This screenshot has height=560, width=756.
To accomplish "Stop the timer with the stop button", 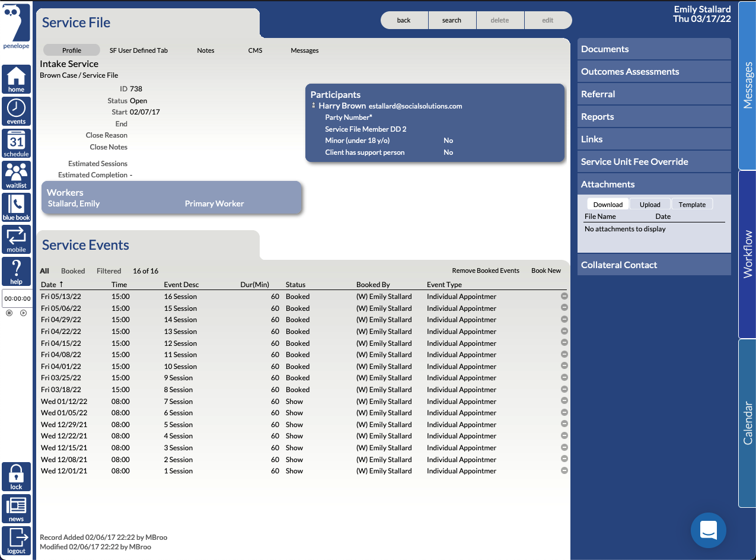I will 9,313.
